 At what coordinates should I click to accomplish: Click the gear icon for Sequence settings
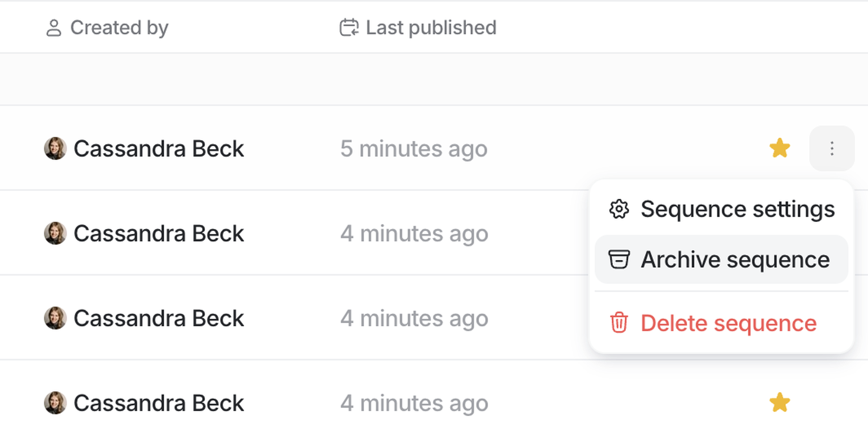click(619, 209)
